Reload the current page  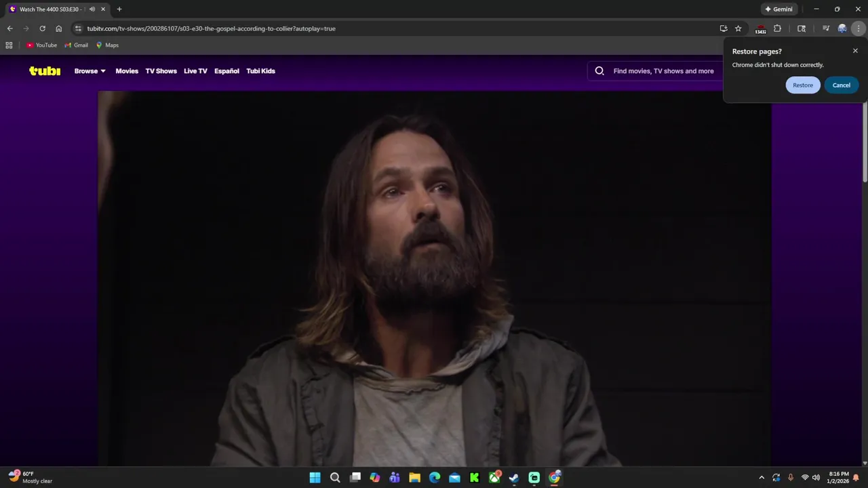pos(42,28)
